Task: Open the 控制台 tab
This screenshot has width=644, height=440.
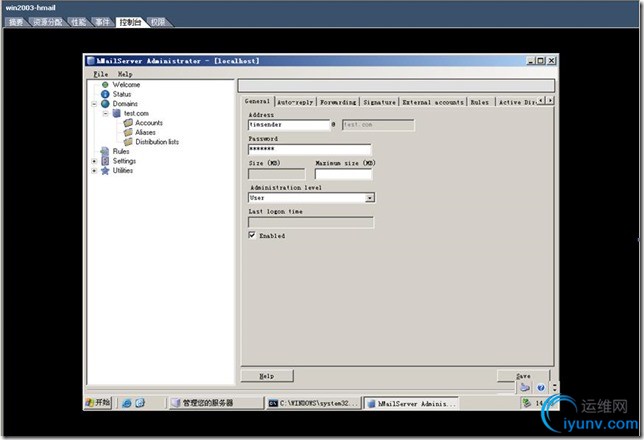Action: point(131,22)
